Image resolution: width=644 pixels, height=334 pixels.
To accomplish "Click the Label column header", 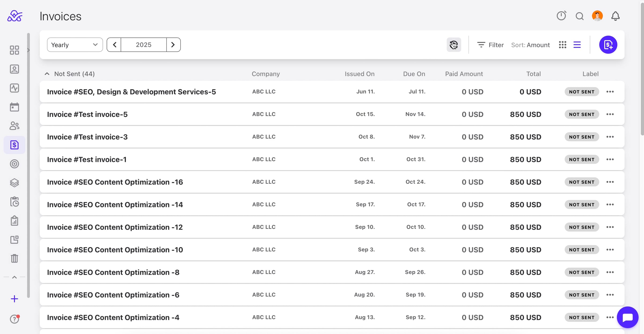I will (x=590, y=74).
